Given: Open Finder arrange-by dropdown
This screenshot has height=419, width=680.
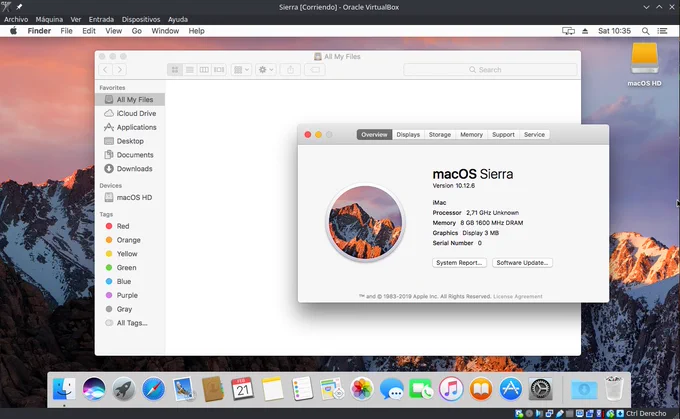Looking at the screenshot, I should click(x=242, y=69).
